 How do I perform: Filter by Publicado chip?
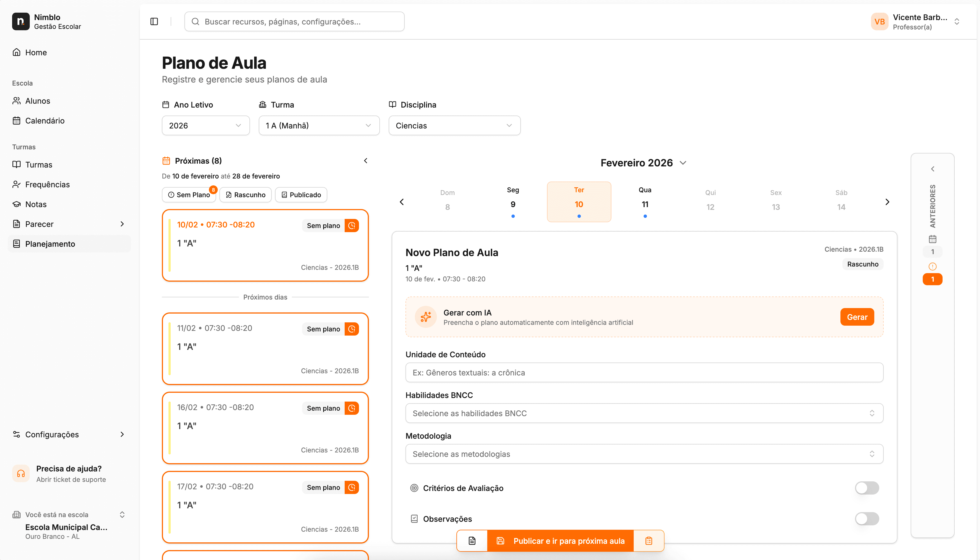(301, 195)
